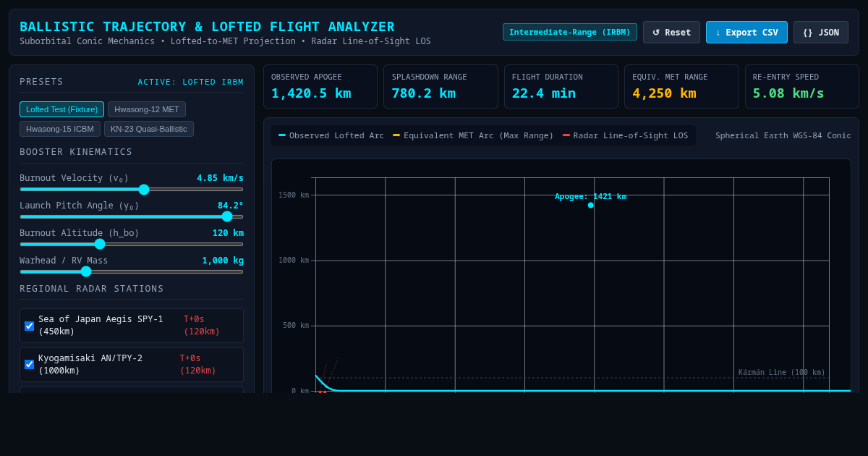This screenshot has height=456, width=868.
Task: Click the 1,000 kg warhead mass value
Action: [x=223, y=261]
